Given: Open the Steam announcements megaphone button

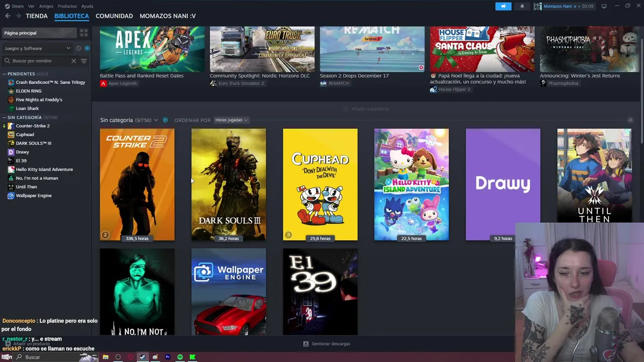Looking at the screenshot, I should click(503, 6).
